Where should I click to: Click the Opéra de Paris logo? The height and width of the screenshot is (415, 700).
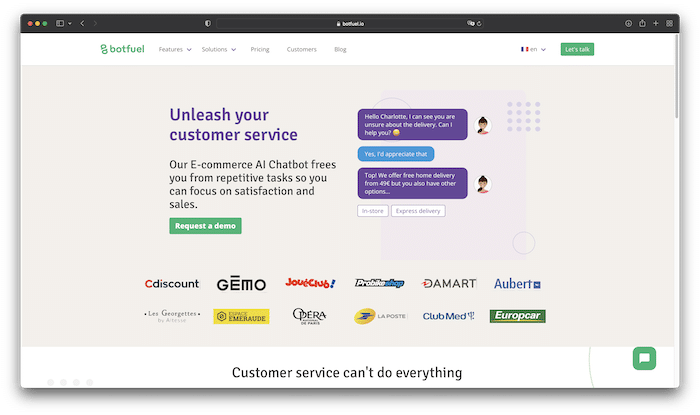tap(309, 316)
